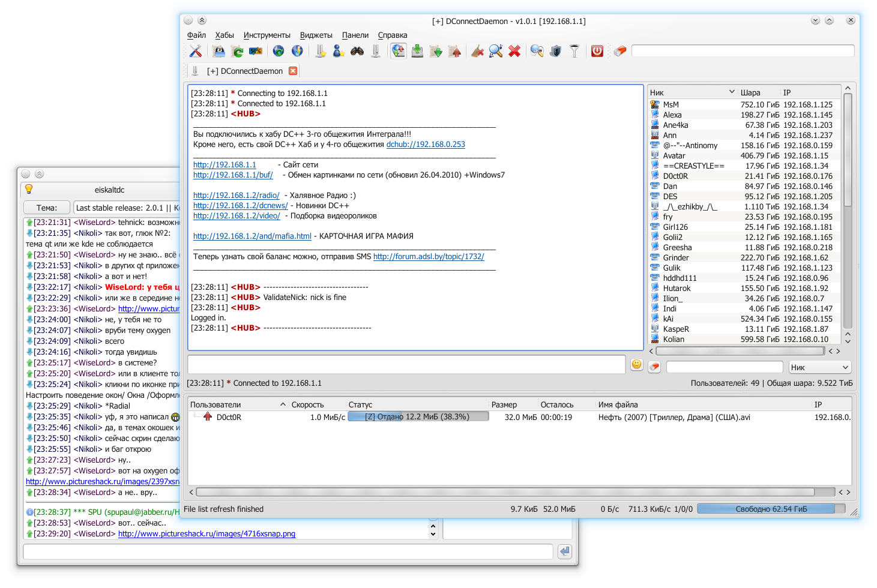The height and width of the screenshot is (588, 877).
Task: Click the binoculars search icon in toolbar
Action: click(357, 52)
